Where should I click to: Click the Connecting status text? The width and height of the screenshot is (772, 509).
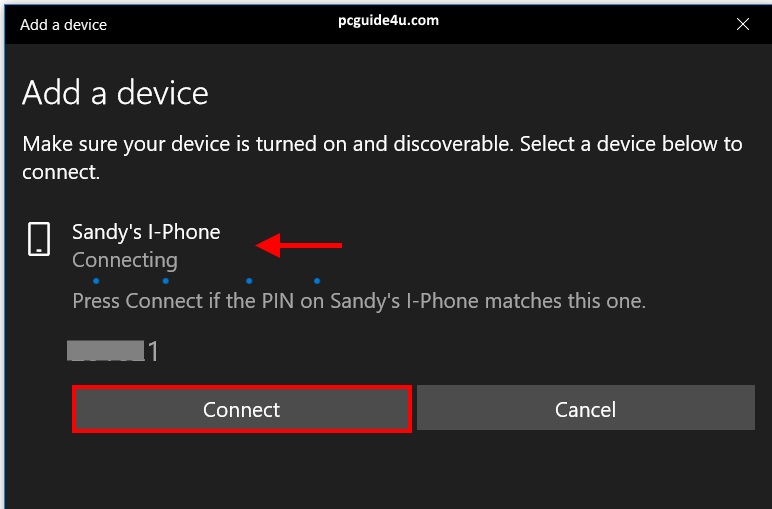(125, 260)
